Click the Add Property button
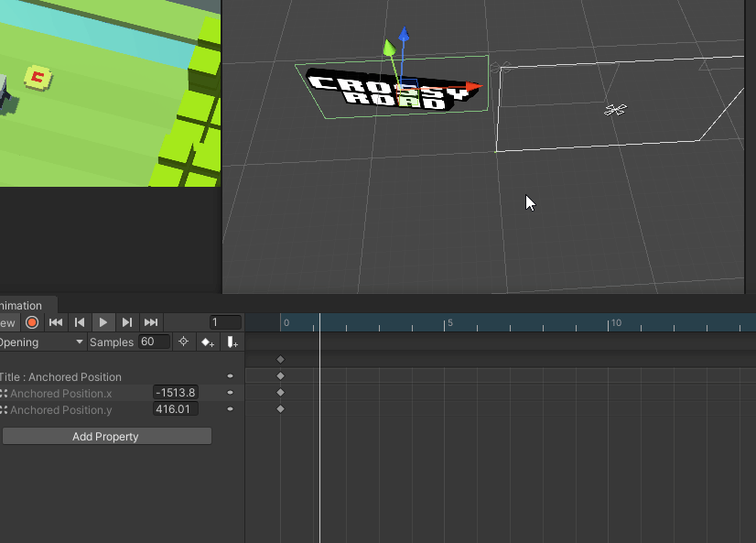Screen dimensions: 756x543 106,437
